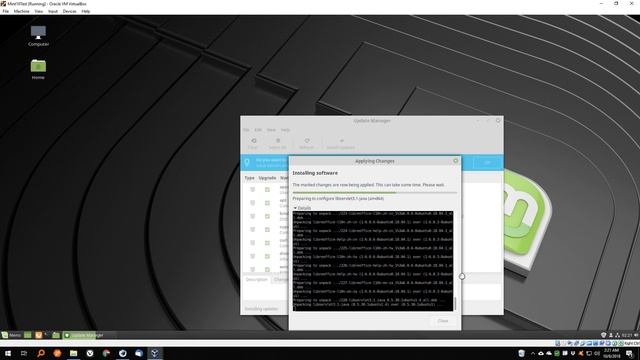Click the show desktop icon in Mint panel
This screenshot has height=360, width=640.
[x=28, y=335]
